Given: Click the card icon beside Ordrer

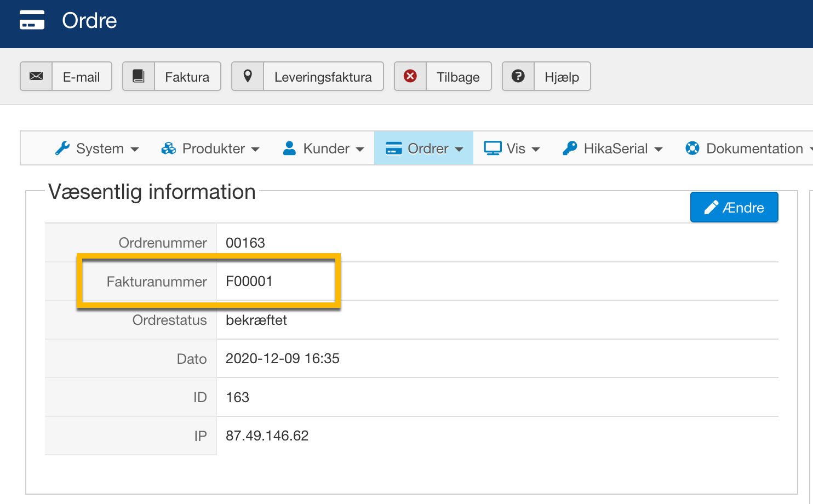Looking at the screenshot, I should coord(394,148).
